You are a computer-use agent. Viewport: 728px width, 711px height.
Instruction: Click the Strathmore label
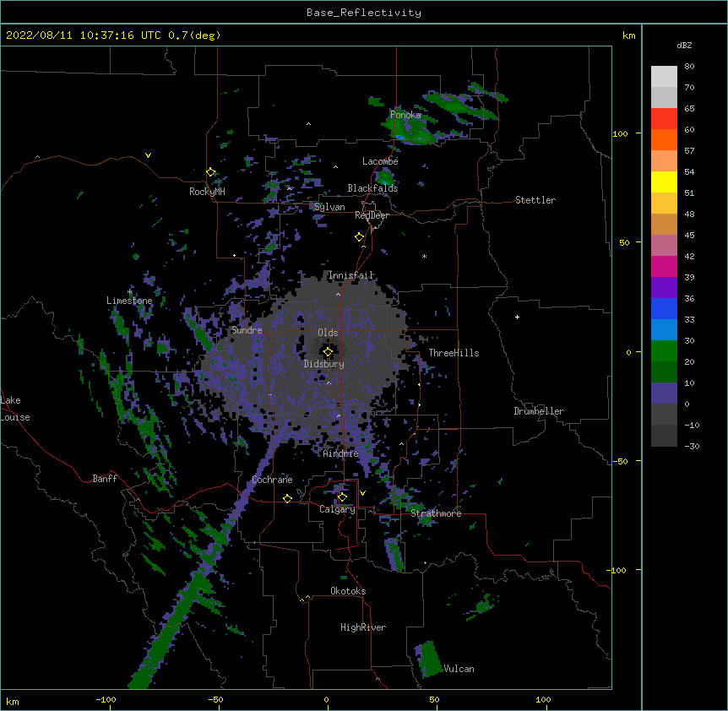pos(436,513)
